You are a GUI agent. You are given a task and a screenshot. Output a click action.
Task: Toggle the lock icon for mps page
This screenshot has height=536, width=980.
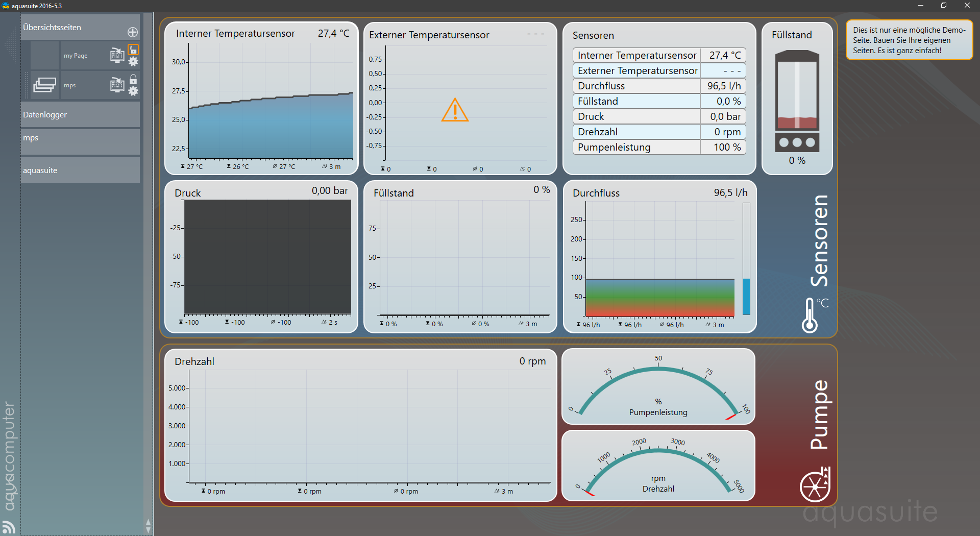133,80
